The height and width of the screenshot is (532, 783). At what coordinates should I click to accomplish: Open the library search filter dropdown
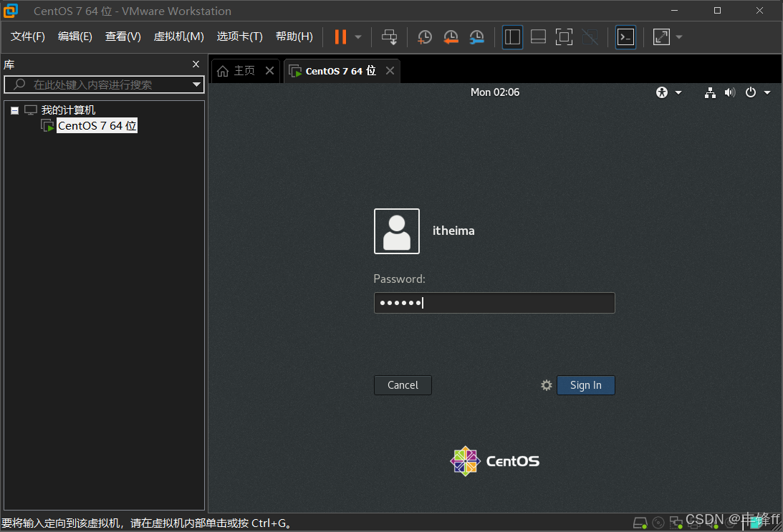[197, 84]
